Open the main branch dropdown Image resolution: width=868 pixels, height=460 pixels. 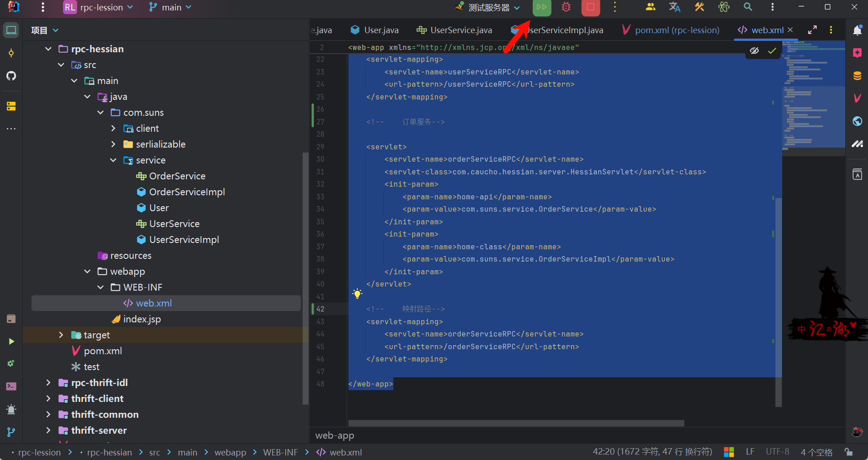(x=171, y=7)
